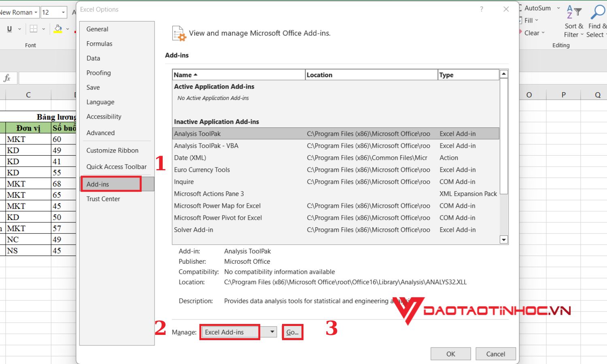Screen dimensions: 607x364
Task: Select the Add-ins category in the sidebar
Action: [x=117, y=184]
